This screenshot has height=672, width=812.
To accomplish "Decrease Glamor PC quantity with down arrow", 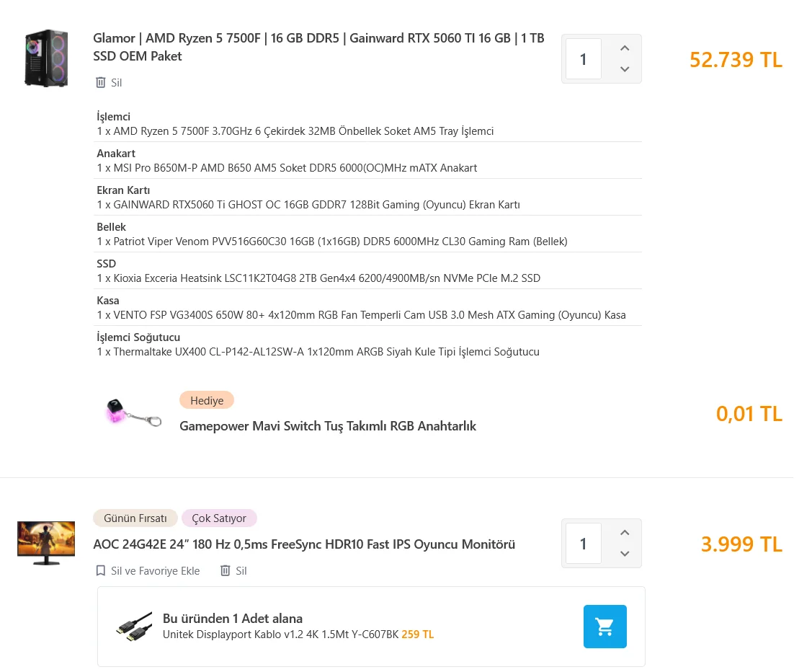I will click(x=625, y=69).
